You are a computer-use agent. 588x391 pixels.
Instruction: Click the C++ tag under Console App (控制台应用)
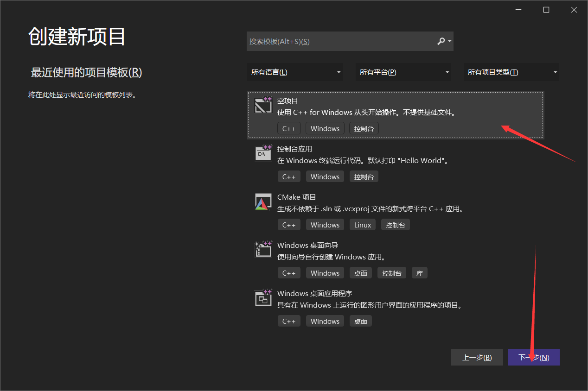(289, 177)
